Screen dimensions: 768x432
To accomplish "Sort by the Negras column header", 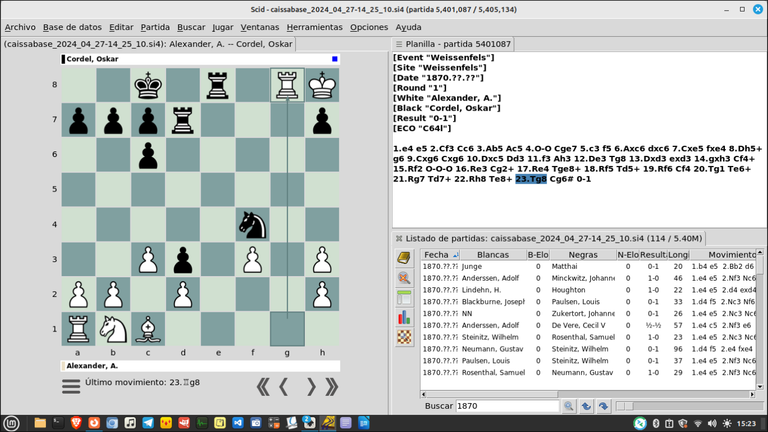I will (x=583, y=255).
